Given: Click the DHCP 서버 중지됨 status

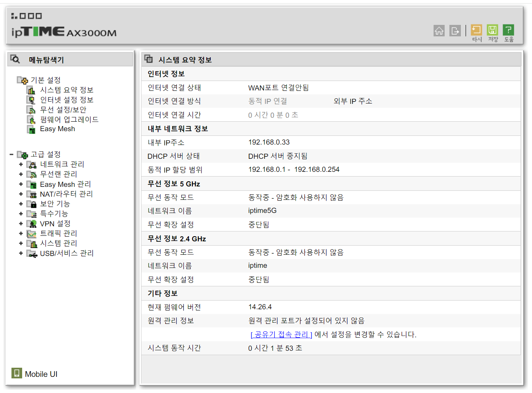Looking at the screenshot, I should point(277,156).
